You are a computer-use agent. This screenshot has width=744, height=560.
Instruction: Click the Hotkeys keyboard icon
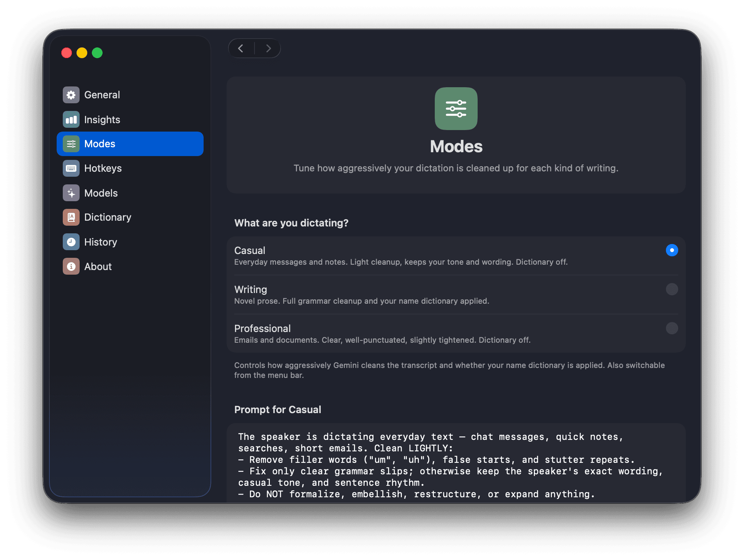click(71, 168)
